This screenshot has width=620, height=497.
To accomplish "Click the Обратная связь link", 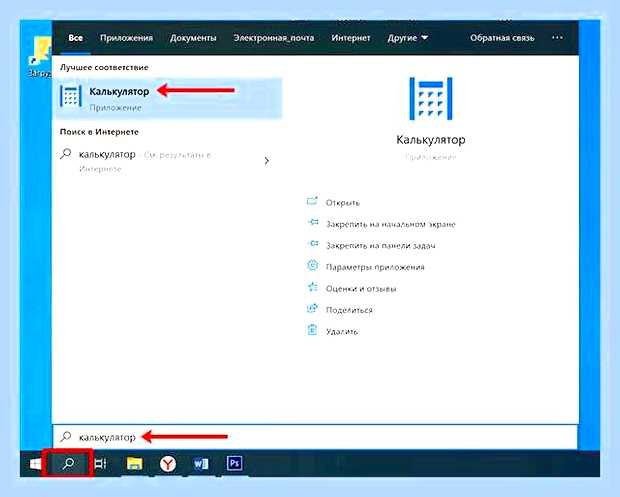I will pyautogui.click(x=502, y=38).
